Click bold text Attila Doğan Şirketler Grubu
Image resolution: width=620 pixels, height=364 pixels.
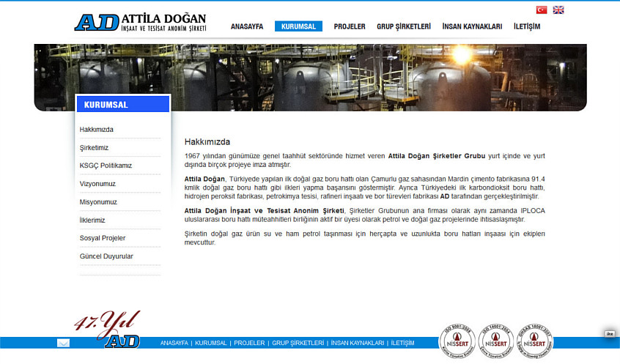(437, 156)
